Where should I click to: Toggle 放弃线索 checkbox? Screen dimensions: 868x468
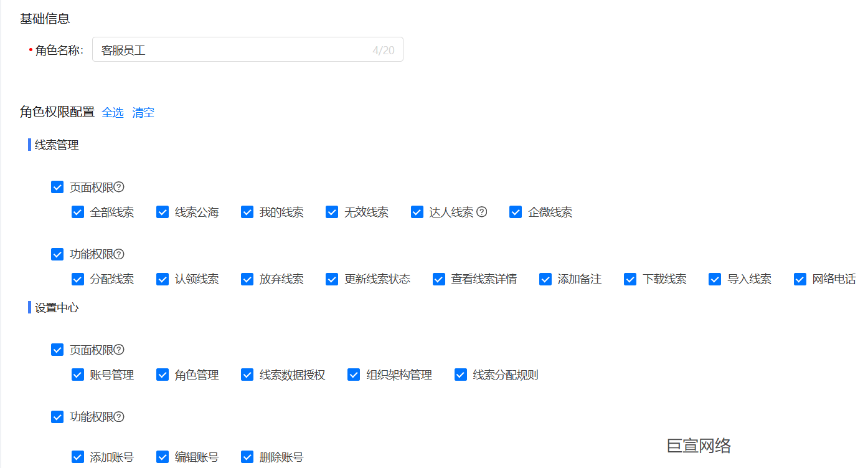(247, 279)
